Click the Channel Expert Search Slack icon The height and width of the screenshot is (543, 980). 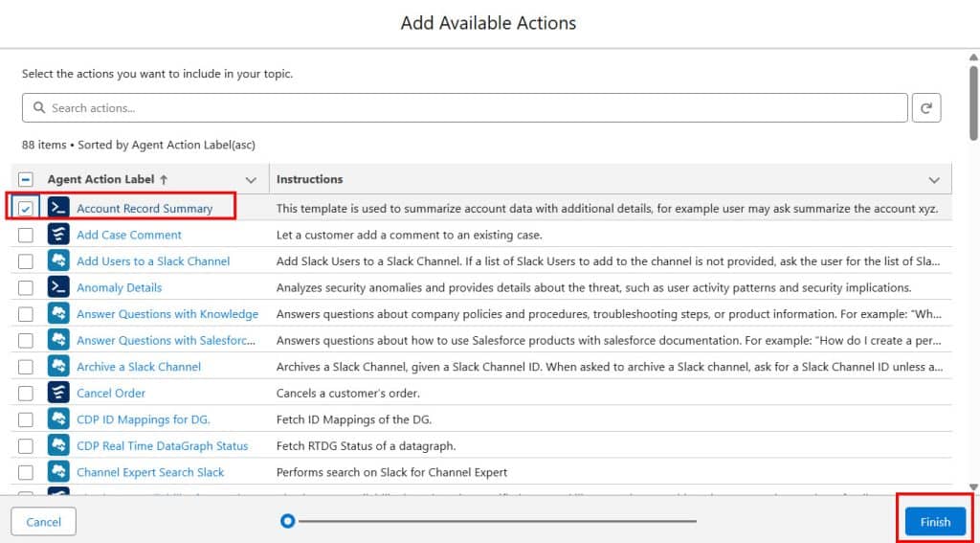(58, 472)
